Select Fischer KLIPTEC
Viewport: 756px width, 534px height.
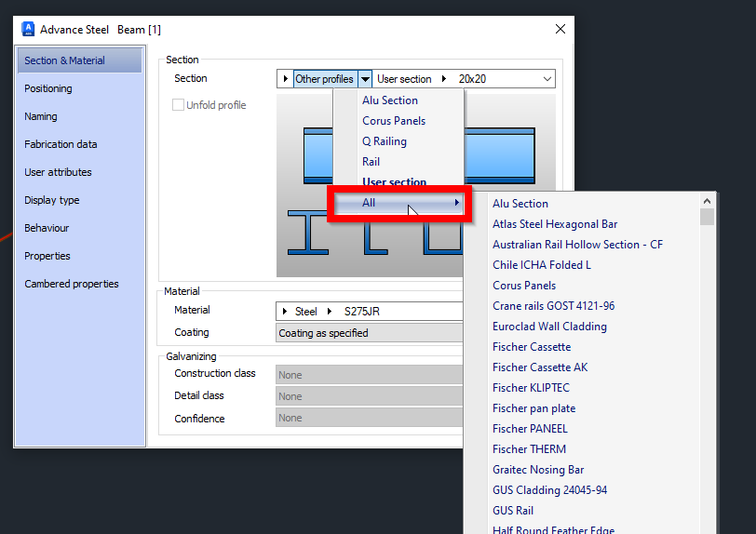531,388
